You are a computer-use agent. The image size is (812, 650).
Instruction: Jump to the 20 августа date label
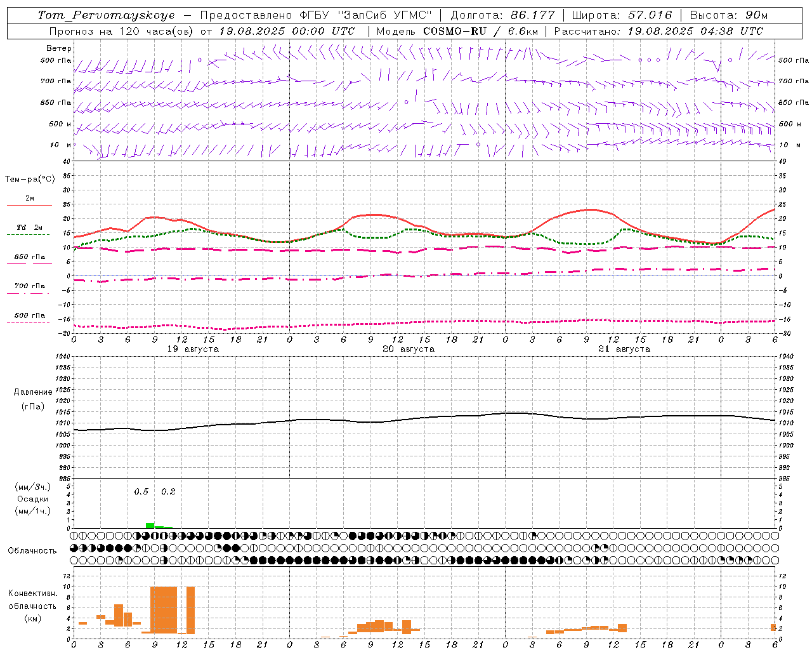pos(409,349)
